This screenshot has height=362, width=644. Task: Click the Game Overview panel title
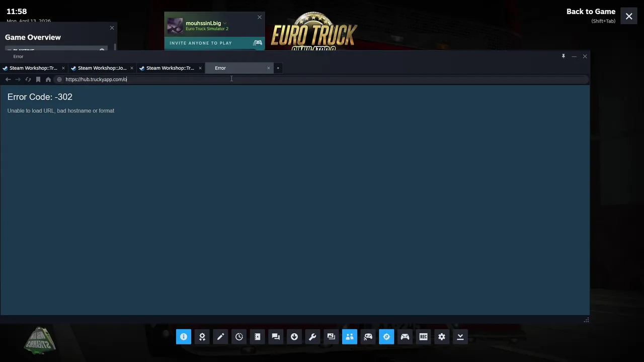33,37
